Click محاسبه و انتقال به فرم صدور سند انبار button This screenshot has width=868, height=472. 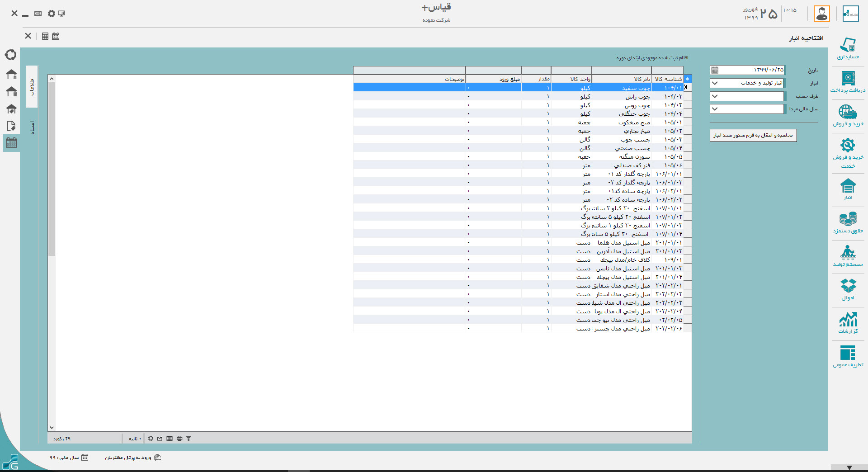[x=753, y=135]
